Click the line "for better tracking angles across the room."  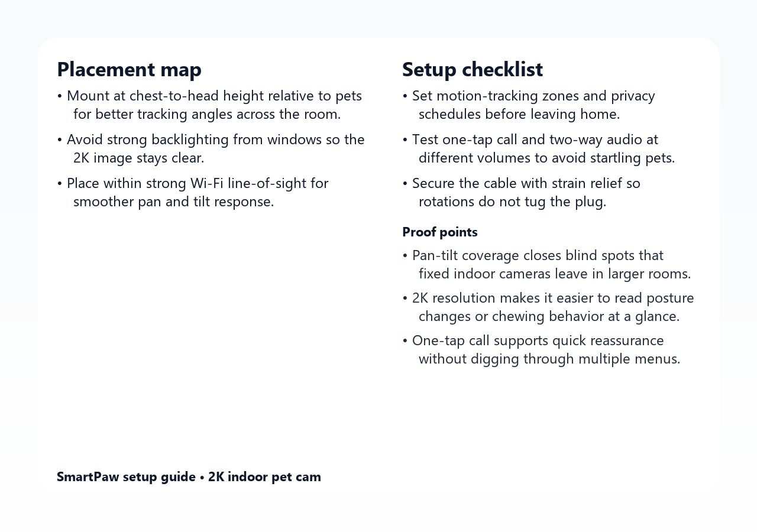click(207, 114)
